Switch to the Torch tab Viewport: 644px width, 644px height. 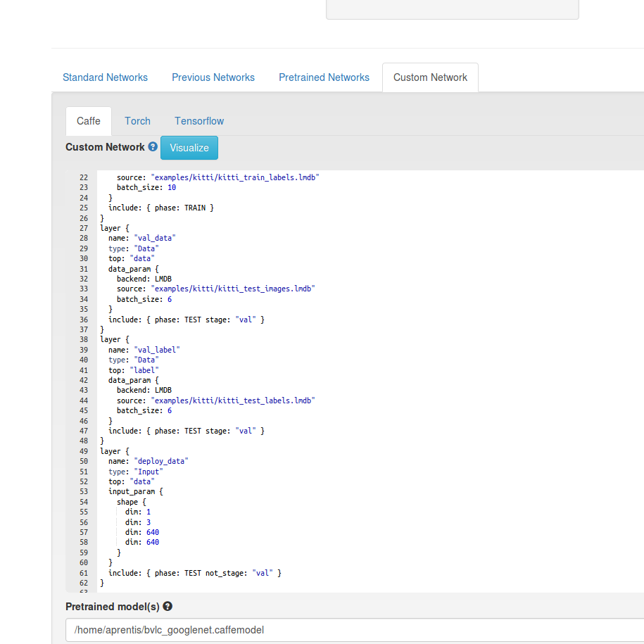tap(137, 121)
